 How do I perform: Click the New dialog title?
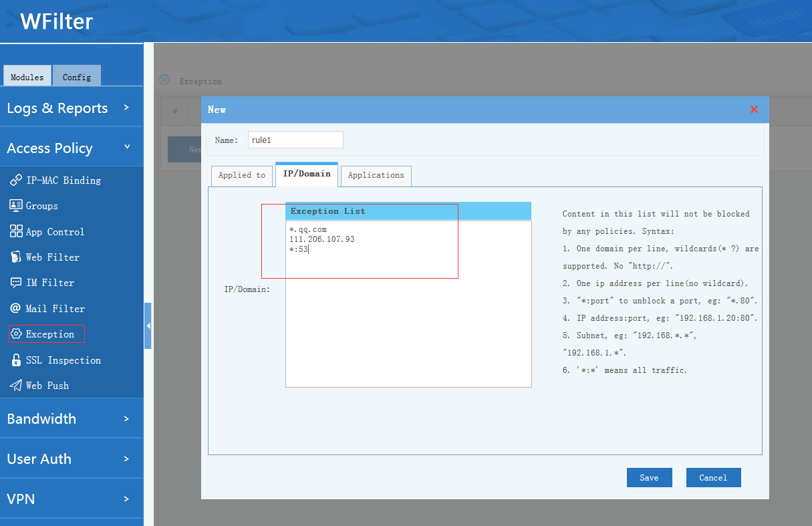217,110
